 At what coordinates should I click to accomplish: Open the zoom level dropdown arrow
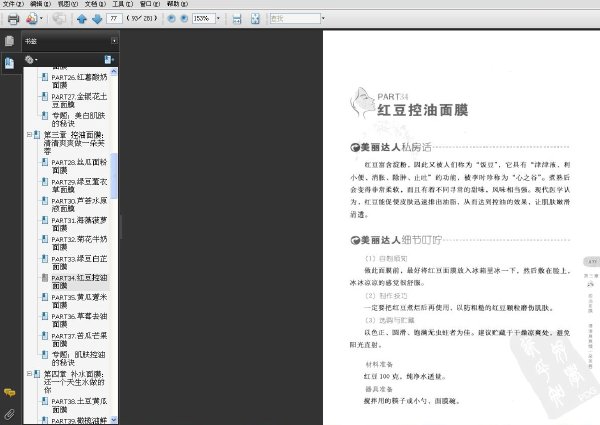(218, 18)
